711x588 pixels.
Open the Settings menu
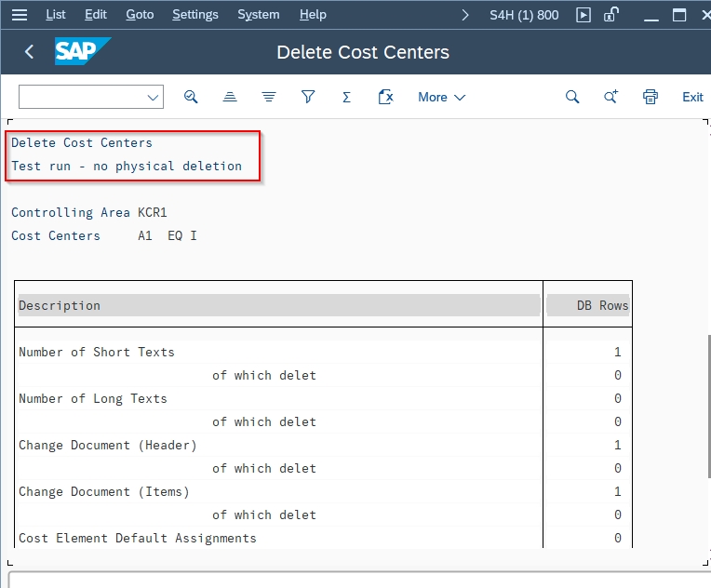(195, 15)
